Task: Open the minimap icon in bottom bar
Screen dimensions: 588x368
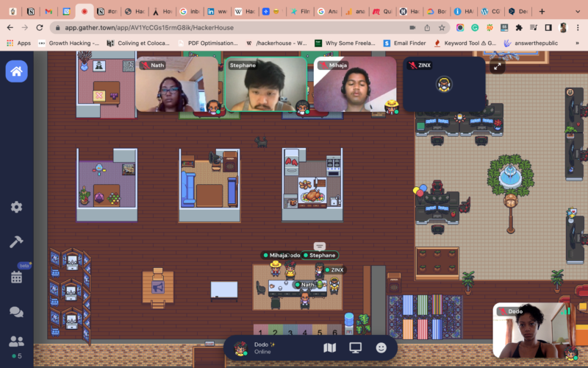Action: [x=330, y=347]
